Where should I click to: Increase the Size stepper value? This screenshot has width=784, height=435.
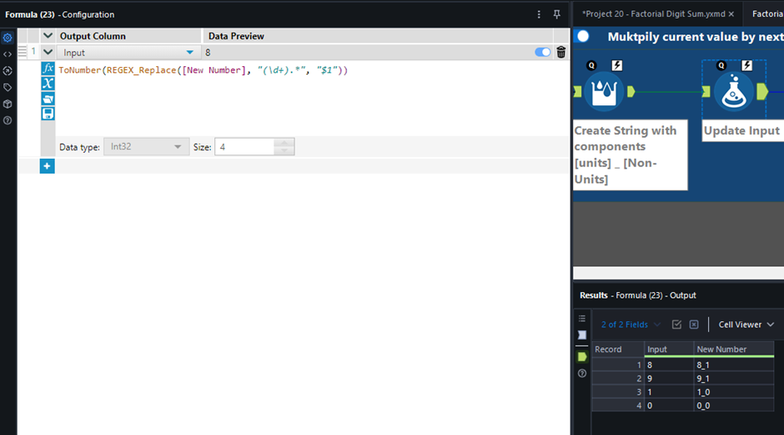[284, 142]
